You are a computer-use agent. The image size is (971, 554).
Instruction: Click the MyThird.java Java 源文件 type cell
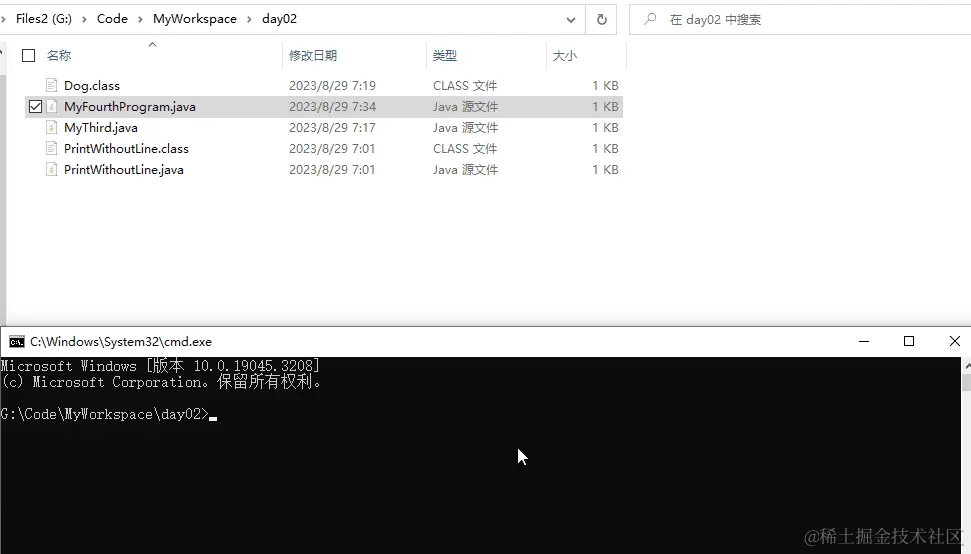tap(465, 128)
